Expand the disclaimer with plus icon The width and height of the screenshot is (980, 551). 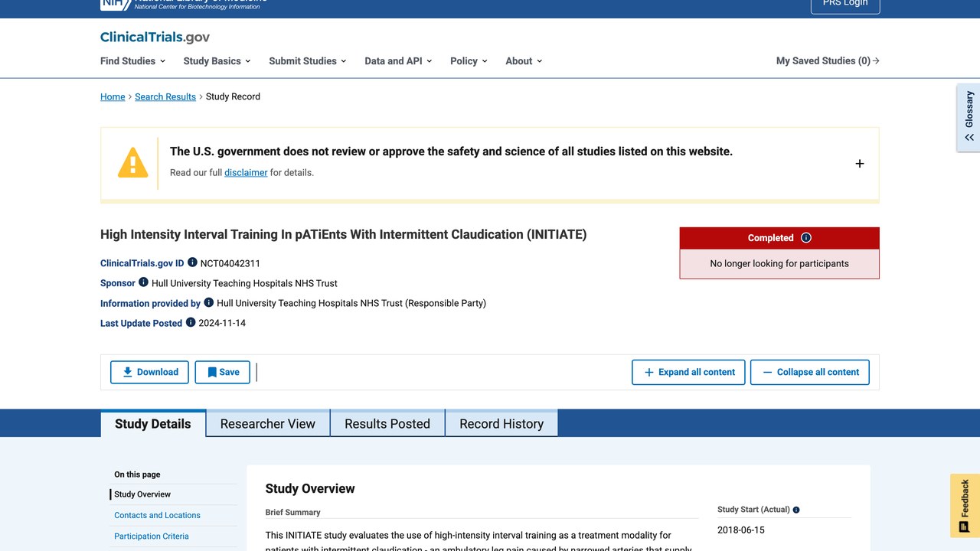click(860, 164)
